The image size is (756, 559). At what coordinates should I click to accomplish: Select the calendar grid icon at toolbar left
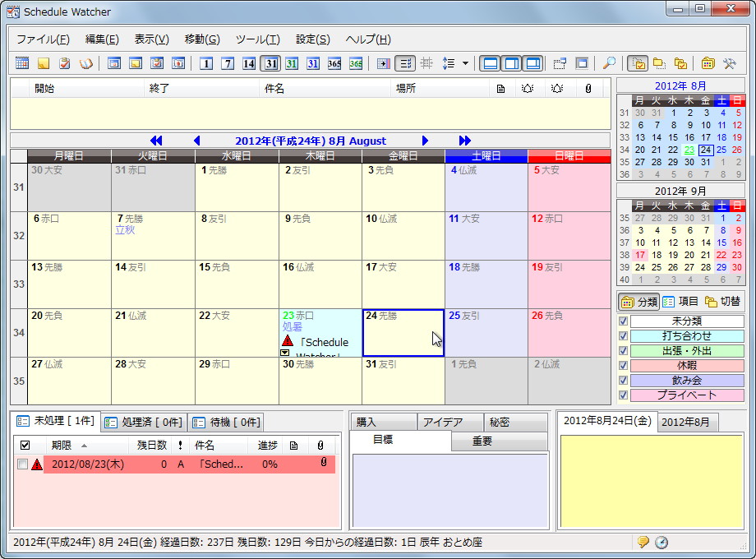(x=21, y=61)
